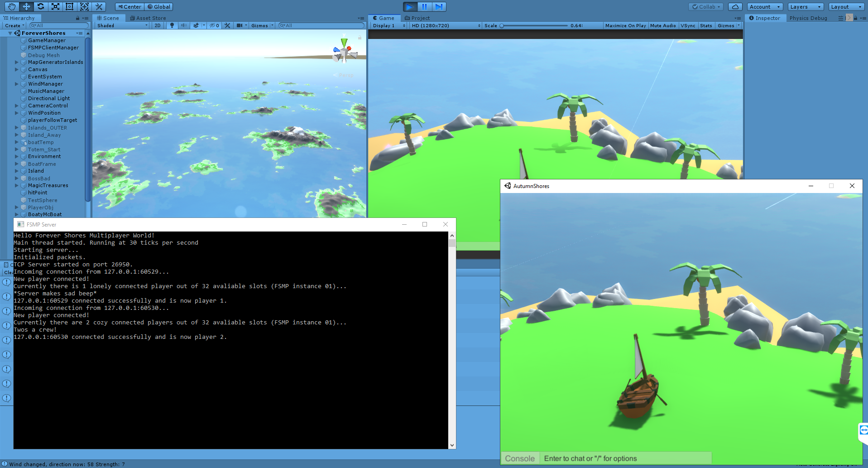The width and height of the screenshot is (868, 468).
Task: Click the Game view Scale slider
Action: point(534,26)
